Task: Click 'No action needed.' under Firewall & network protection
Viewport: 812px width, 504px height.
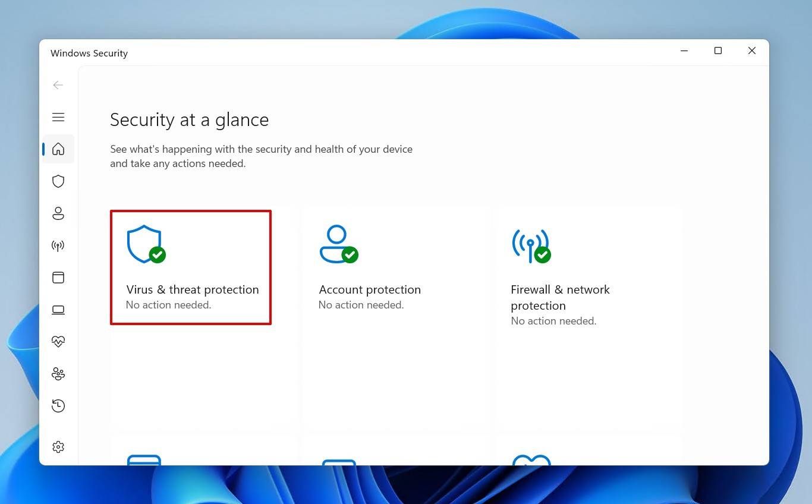Action: (x=554, y=321)
